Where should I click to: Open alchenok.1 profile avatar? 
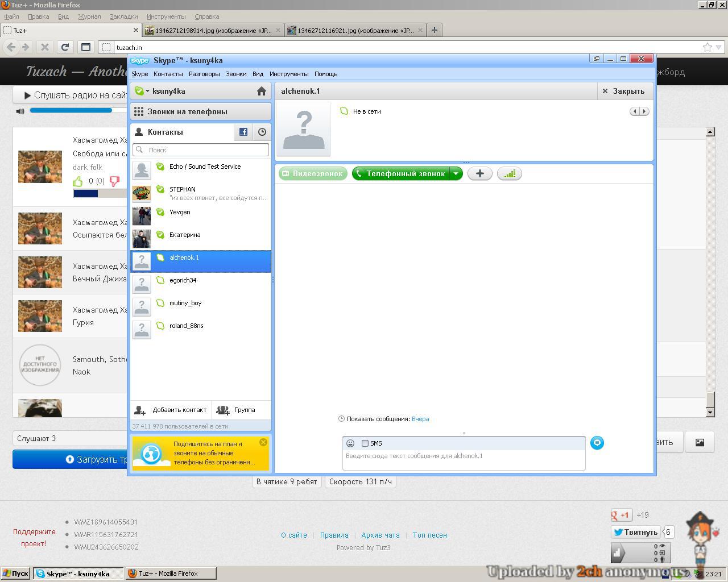click(304, 128)
